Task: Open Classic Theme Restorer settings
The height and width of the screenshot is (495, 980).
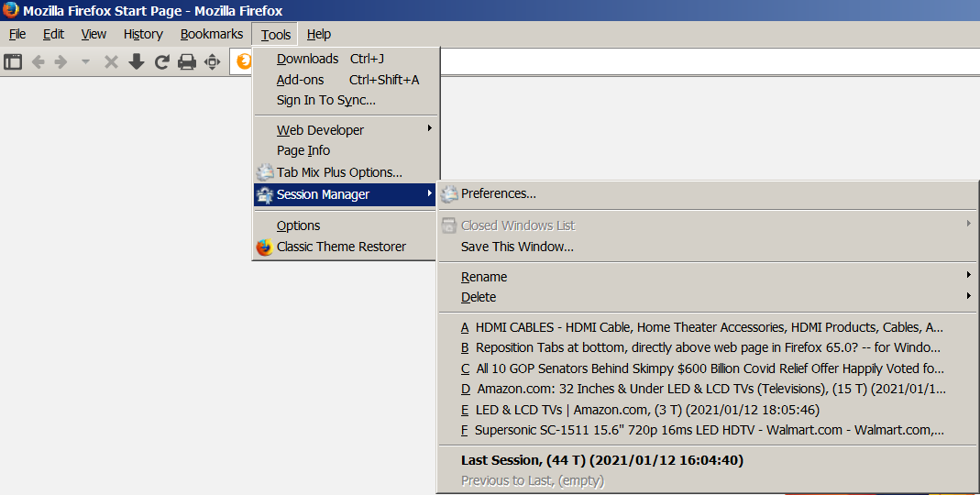Action: click(x=346, y=247)
